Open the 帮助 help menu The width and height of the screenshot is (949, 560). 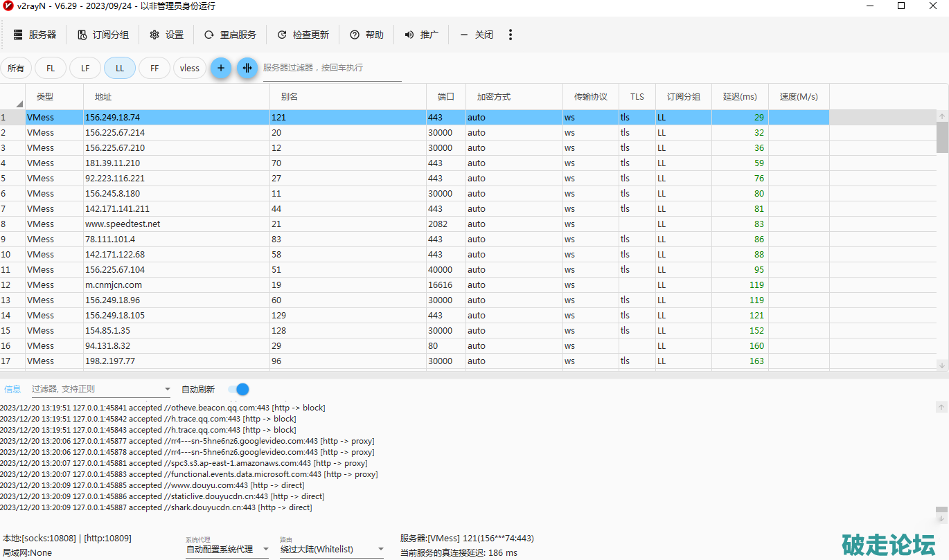tap(366, 35)
